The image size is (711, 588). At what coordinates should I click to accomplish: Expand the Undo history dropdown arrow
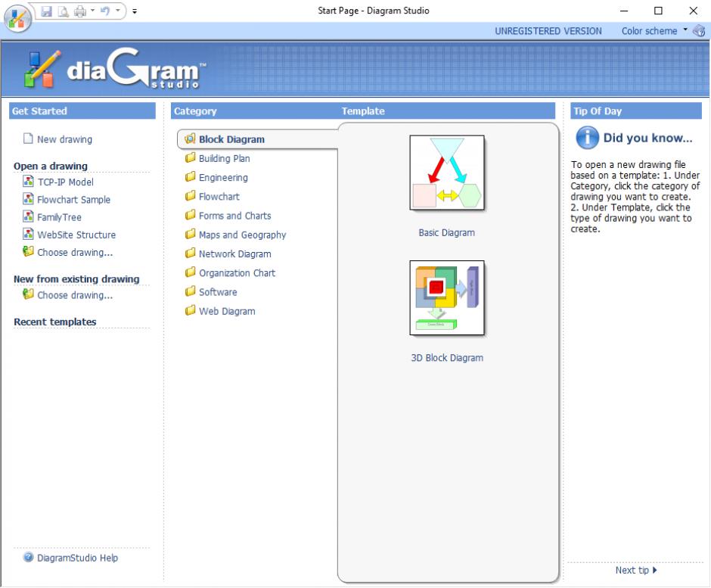[117, 11]
